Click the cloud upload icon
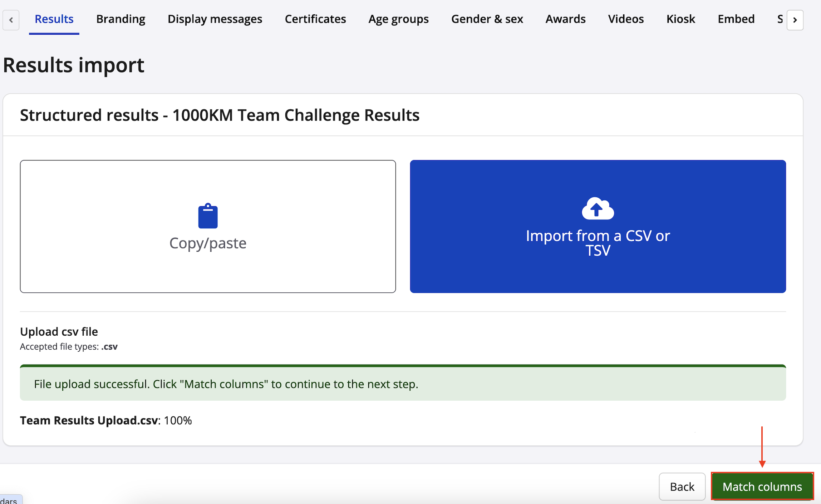 point(598,208)
